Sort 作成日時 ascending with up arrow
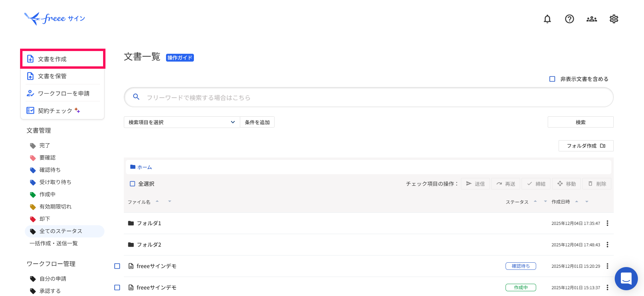 [577, 201]
